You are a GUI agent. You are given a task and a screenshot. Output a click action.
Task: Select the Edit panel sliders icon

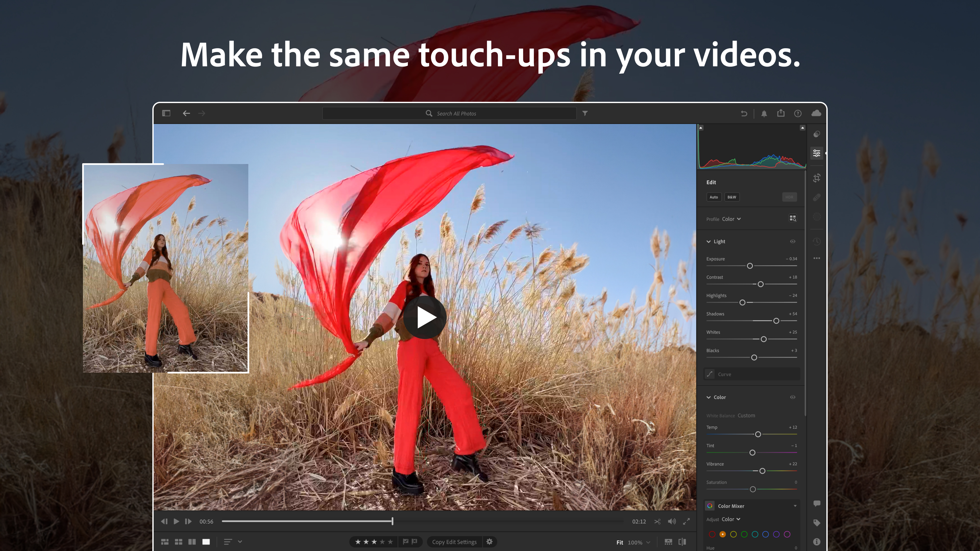(816, 153)
